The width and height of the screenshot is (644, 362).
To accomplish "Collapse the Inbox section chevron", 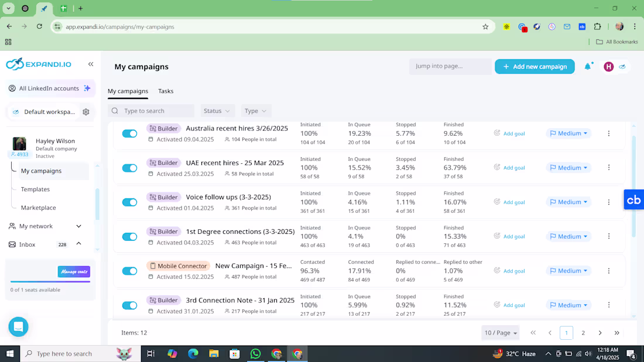I will click(79, 244).
